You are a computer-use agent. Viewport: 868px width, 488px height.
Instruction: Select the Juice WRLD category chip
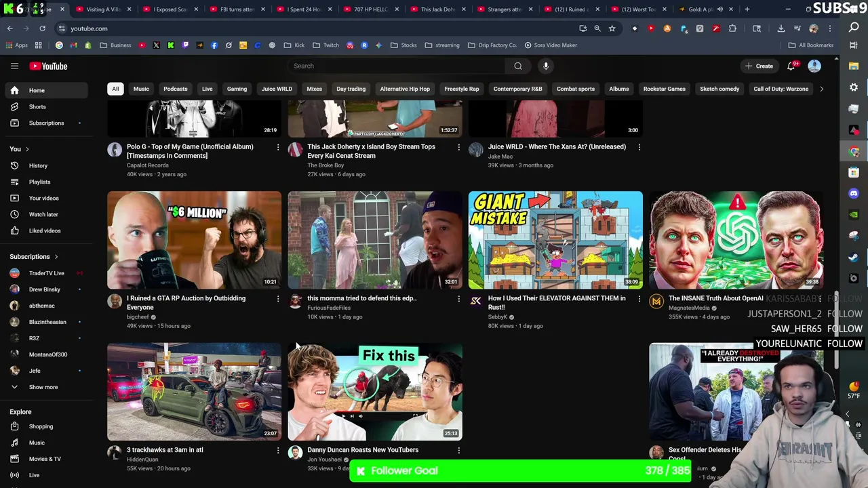pos(277,89)
